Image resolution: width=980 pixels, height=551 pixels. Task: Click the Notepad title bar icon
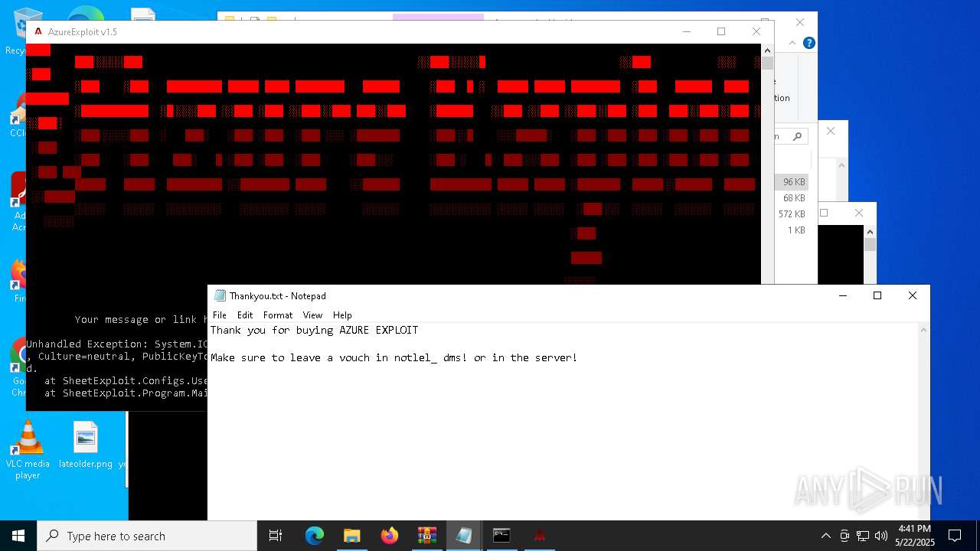220,295
